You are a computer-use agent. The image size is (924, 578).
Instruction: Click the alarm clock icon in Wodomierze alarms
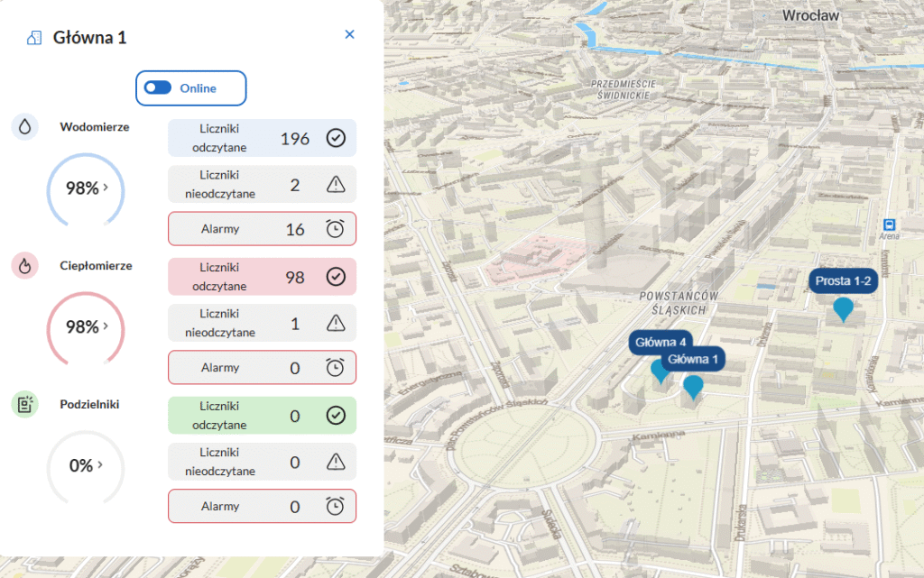click(x=336, y=229)
